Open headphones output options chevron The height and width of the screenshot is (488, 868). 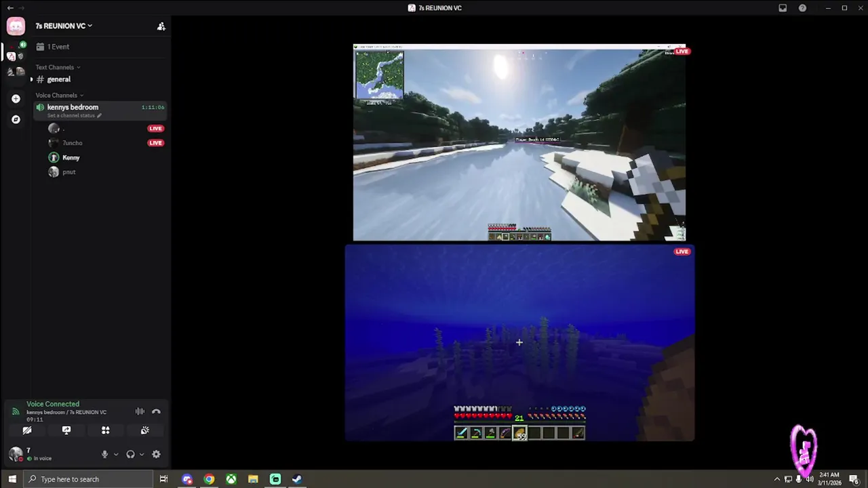[x=141, y=455]
